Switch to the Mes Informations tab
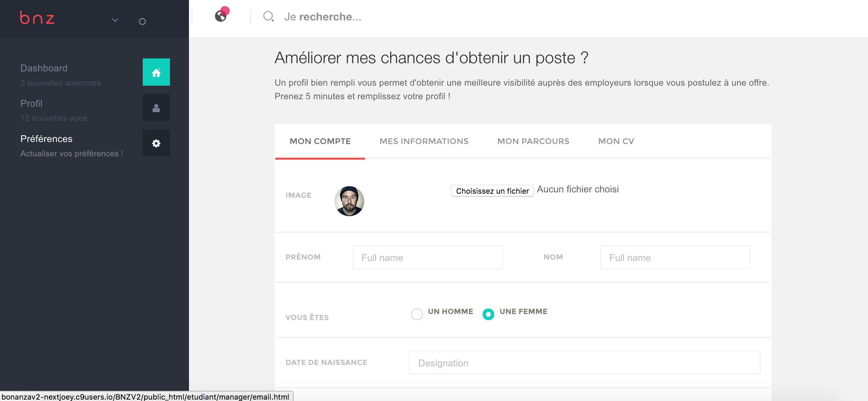 [x=424, y=141]
